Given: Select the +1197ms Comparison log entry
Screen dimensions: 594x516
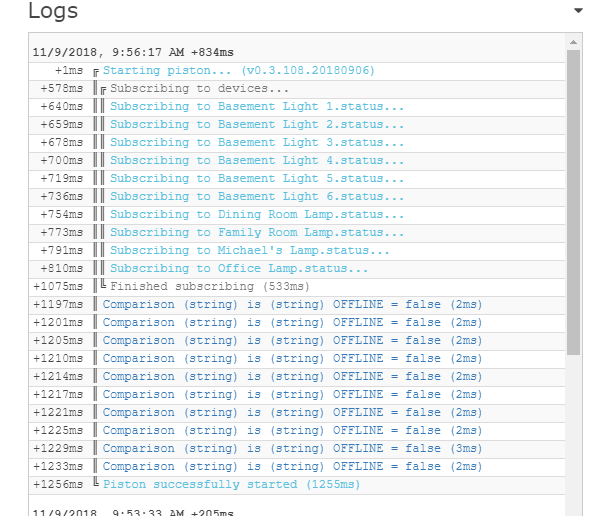Looking at the screenshot, I should (x=292, y=305).
